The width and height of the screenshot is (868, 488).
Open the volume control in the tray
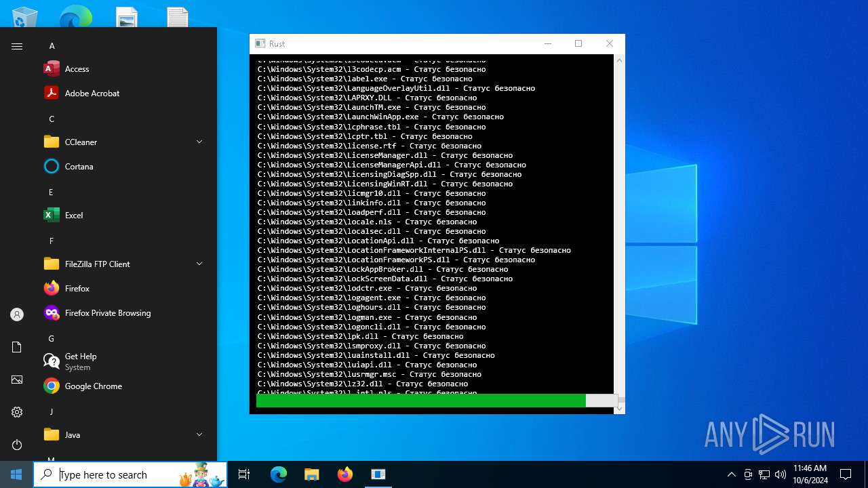(x=781, y=474)
